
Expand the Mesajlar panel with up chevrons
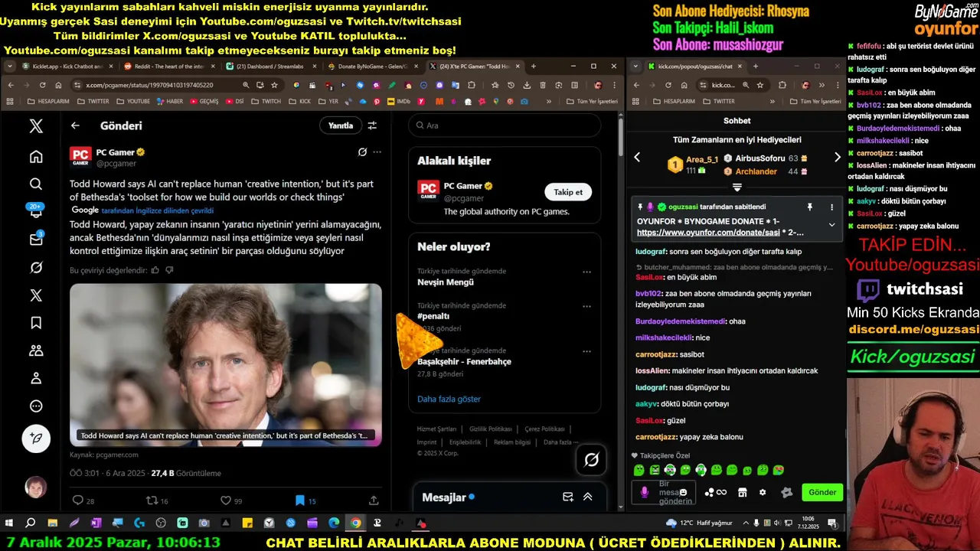click(x=588, y=497)
